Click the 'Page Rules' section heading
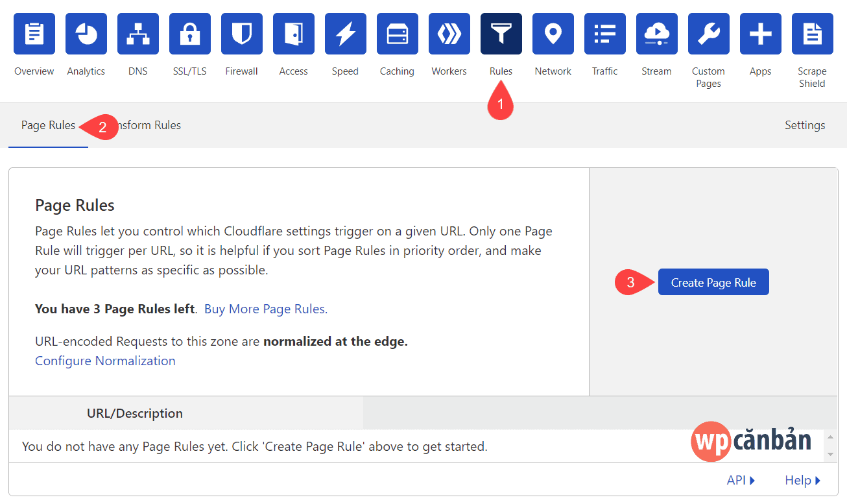Image resolution: width=847 pixels, height=504 pixels. pyautogui.click(x=75, y=206)
